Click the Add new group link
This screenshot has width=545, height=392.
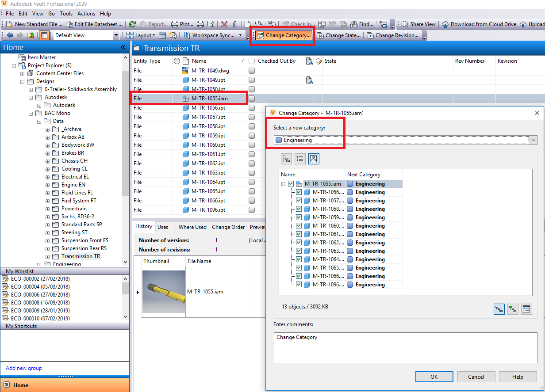pos(24,368)
